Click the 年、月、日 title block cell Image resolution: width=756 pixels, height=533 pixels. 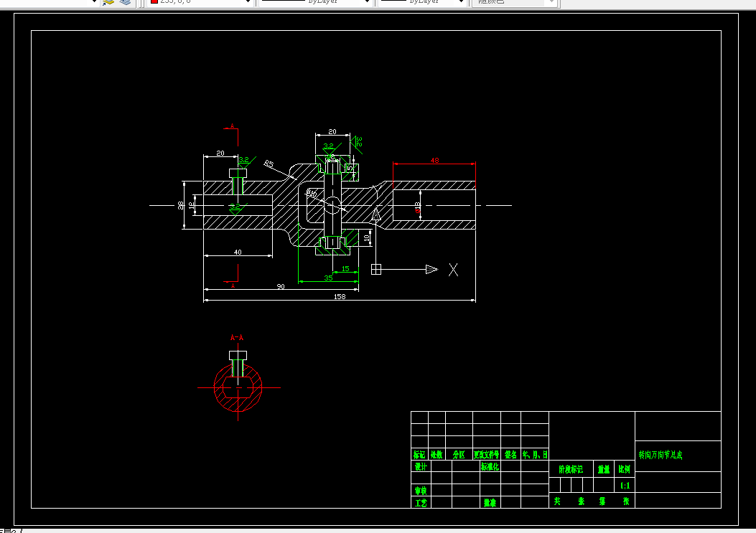click(x=535, y=454)
